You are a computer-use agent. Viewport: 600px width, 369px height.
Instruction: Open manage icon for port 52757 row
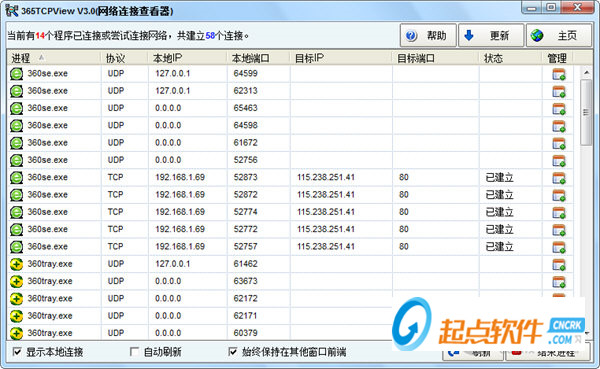559,247
